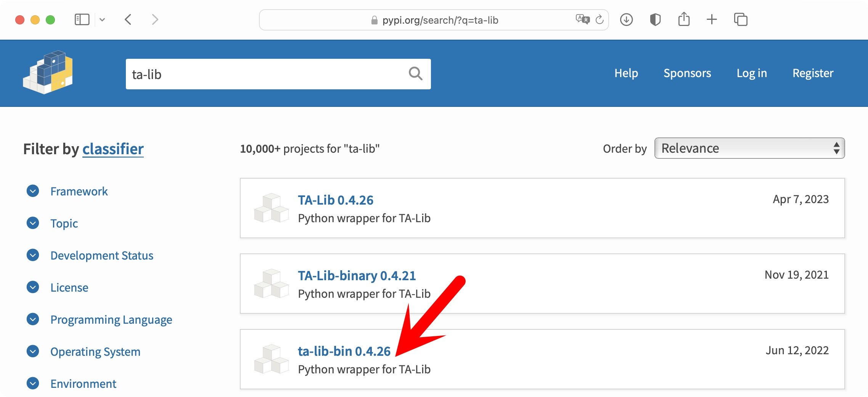Click the magnifying glass search icon
Viewport: 868px width, 397px height.
[x=415, y=73]
